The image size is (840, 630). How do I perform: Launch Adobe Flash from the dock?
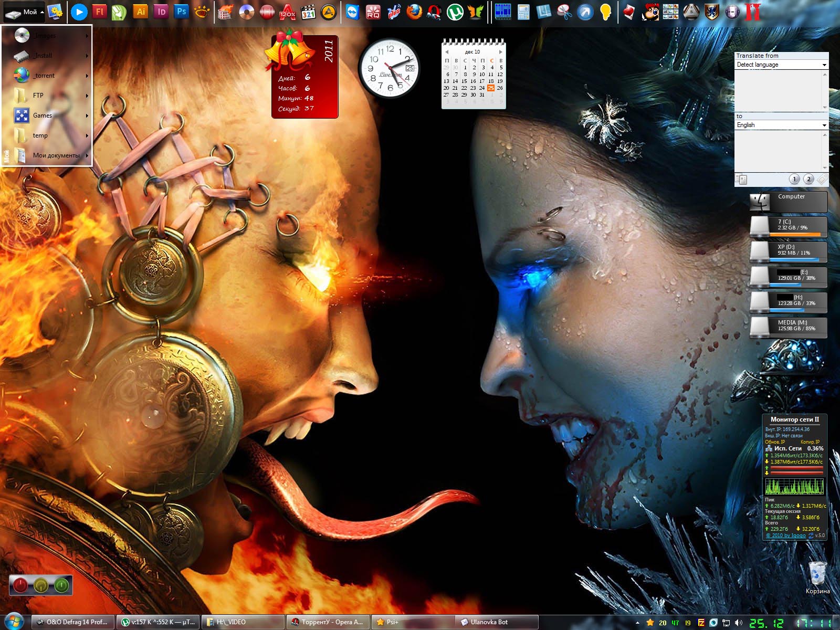click(x=99, y=11)
